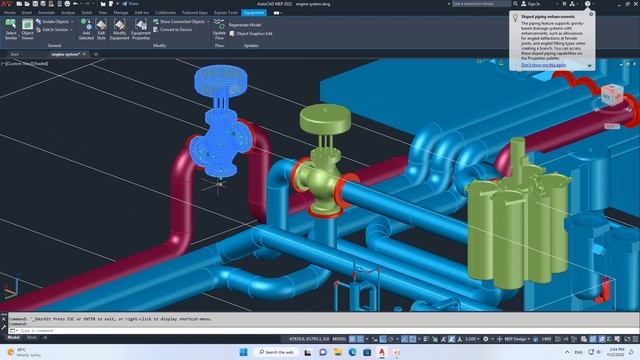Viewport: 640px width, 360px height.
Task: Open Windows Start menu
Action: (x=244, y=352)
